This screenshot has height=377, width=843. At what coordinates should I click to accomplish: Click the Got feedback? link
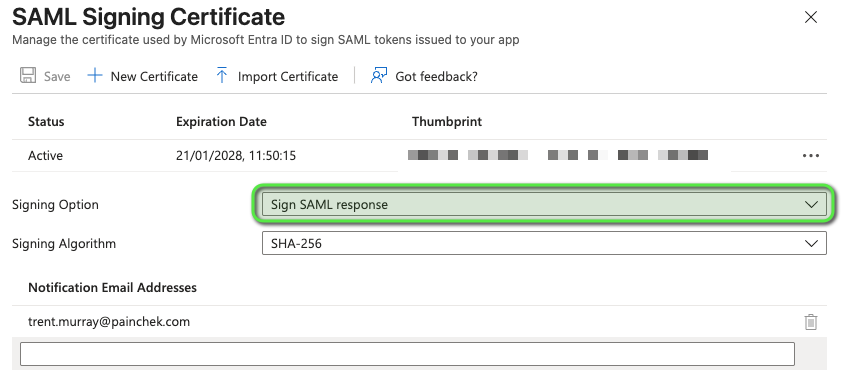coord(436,76)
